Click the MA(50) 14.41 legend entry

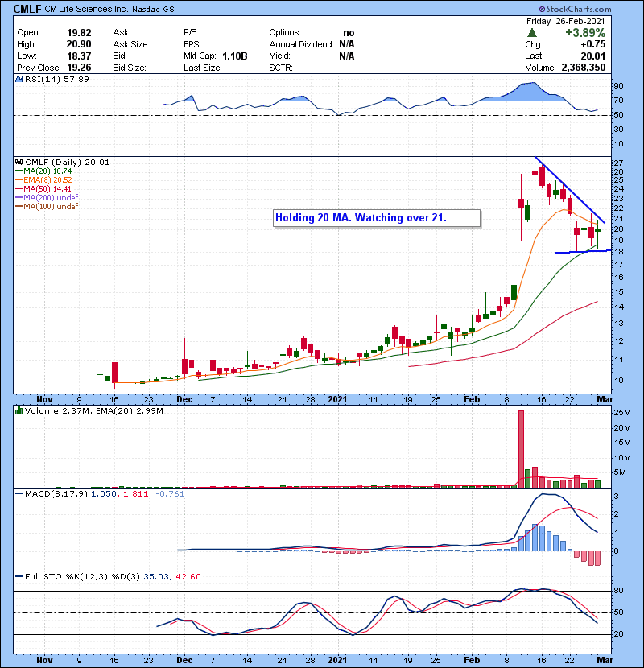pyautogui.click(x=43, y=188)
